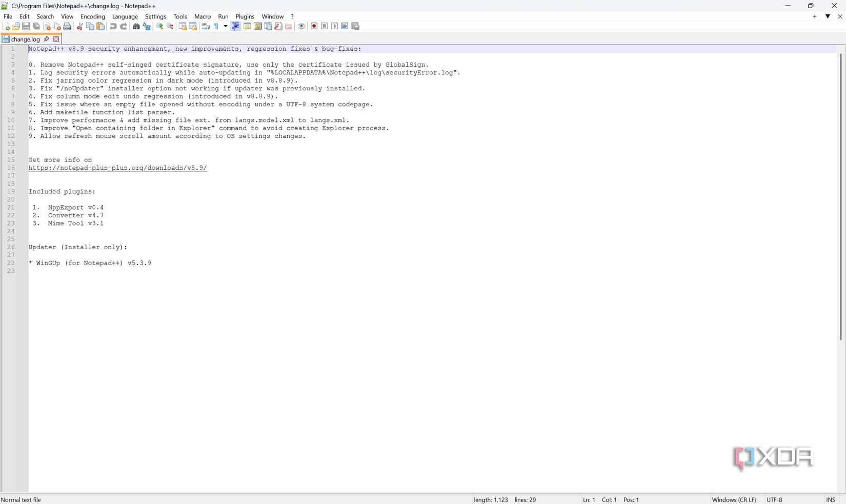Open the Encoding menu
Viewport: 846px width, 504px height.
[93, 16]
